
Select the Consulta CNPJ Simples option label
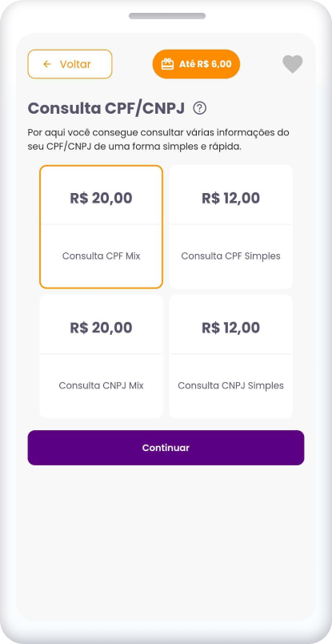click(x=231, y=385)
